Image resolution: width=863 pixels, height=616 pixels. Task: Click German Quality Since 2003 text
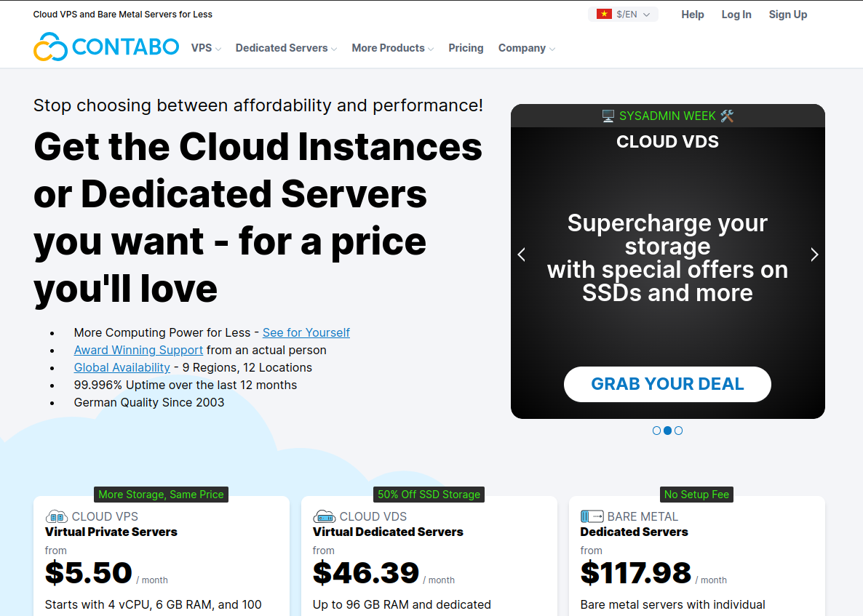coord(149,403)
